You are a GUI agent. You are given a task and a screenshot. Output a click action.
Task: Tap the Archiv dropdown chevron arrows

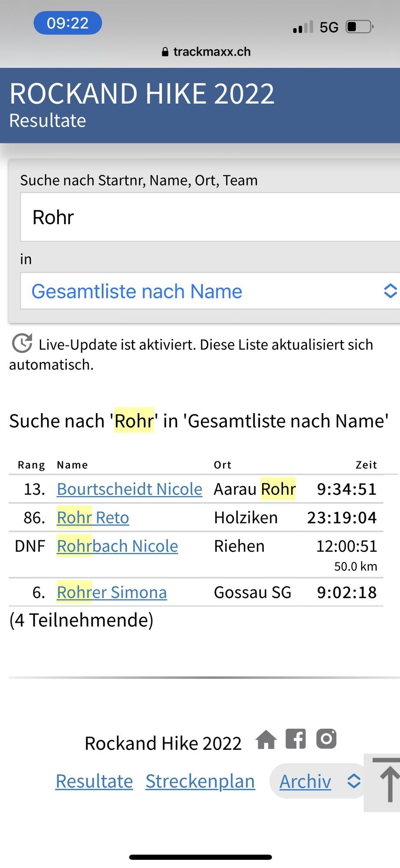coord(354,781)
